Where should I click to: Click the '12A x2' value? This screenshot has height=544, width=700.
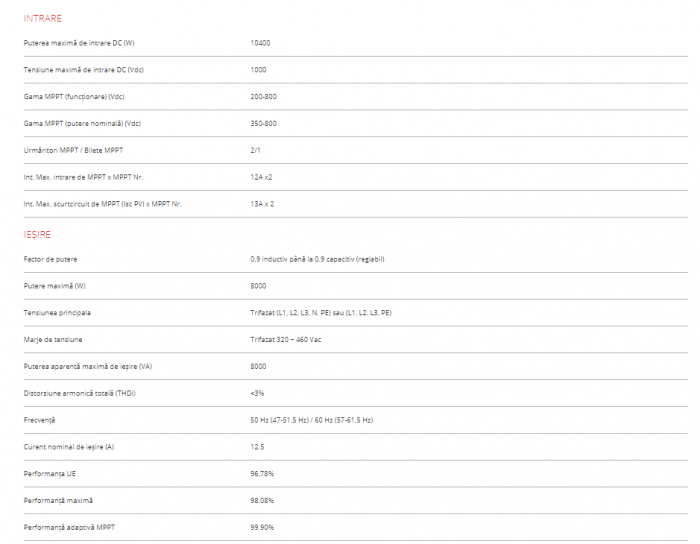261,177
